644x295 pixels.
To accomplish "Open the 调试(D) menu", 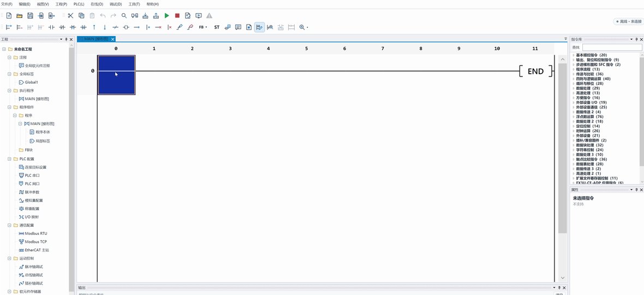I will coord(116,4).
